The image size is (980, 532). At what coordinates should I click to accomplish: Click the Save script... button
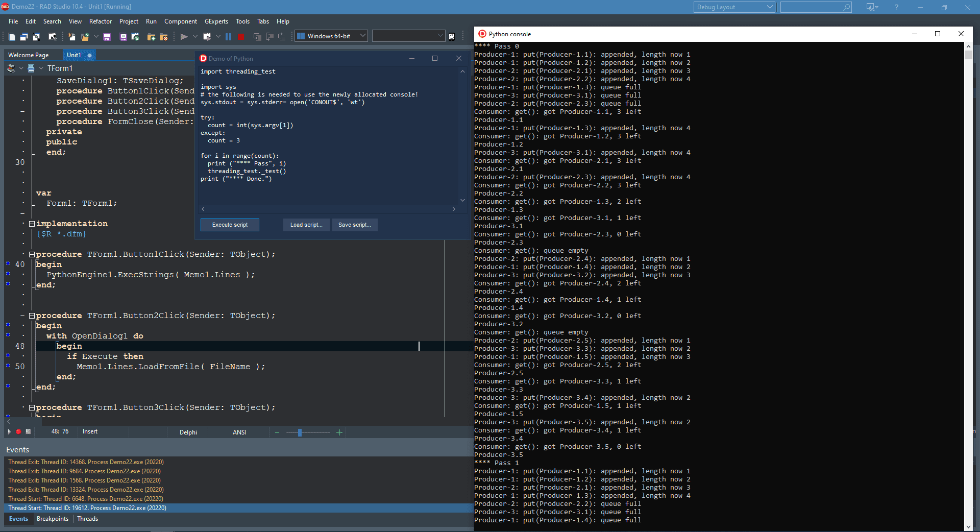point(355,225)
